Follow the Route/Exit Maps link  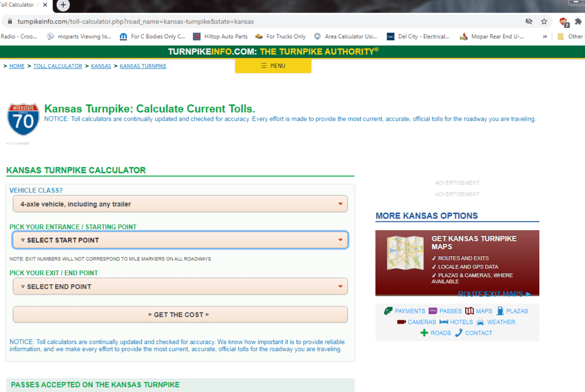(494, 294)
